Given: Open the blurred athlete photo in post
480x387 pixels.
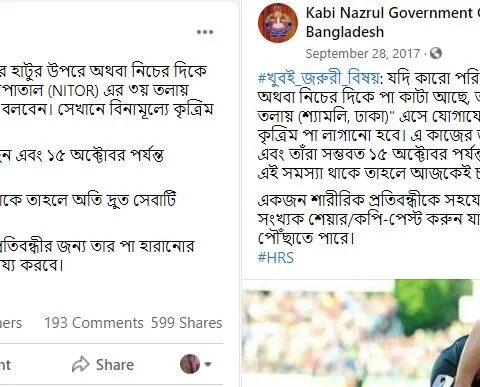Looking at the screenshot, I should [x=361, y=333].
